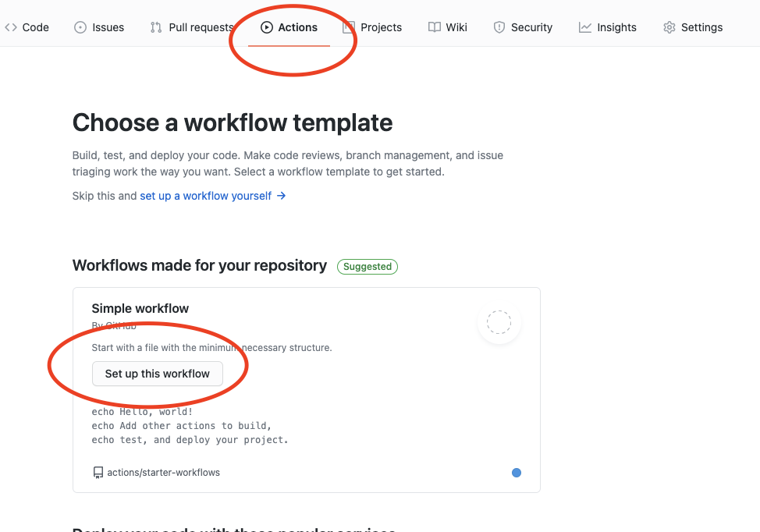Click the Actions play icon
The height and width of the screenshot is (532, 760).
(x=267, y=27)
